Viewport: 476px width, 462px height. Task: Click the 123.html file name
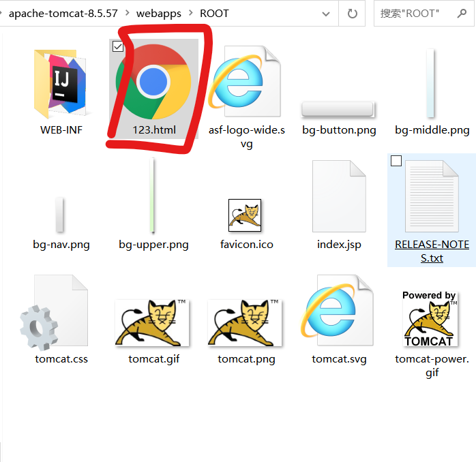pyautogui.click(x=154, y=130)
